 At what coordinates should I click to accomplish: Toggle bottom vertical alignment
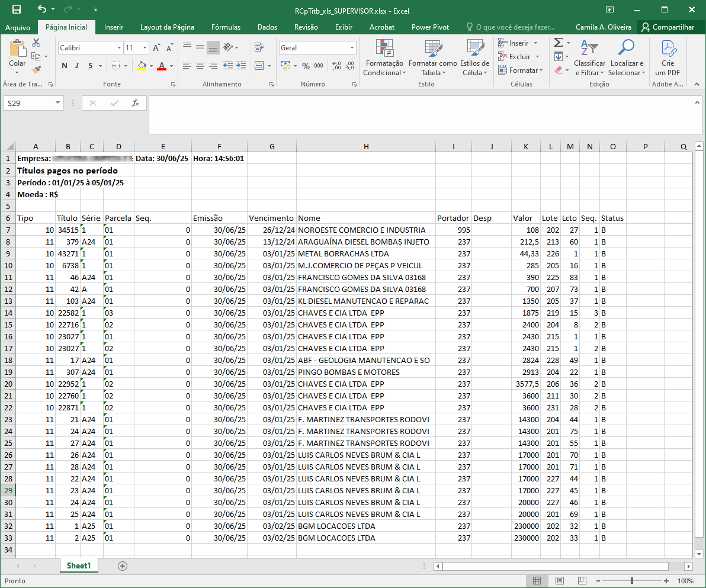pos(213,47)
